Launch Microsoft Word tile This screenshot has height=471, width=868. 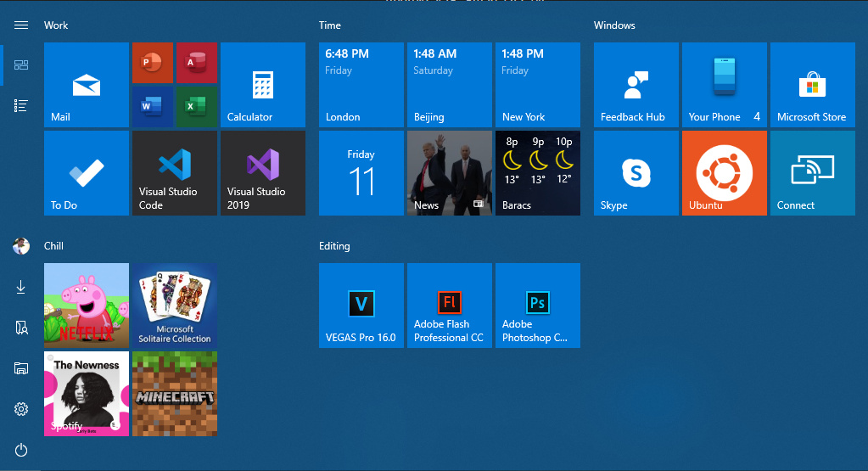click(x=152, y=107)
